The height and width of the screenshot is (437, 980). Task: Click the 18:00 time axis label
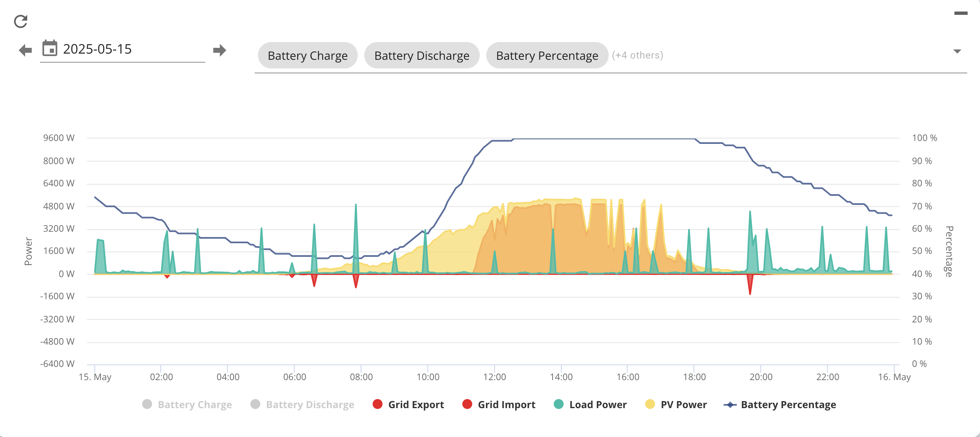click(x=694, y=377)
